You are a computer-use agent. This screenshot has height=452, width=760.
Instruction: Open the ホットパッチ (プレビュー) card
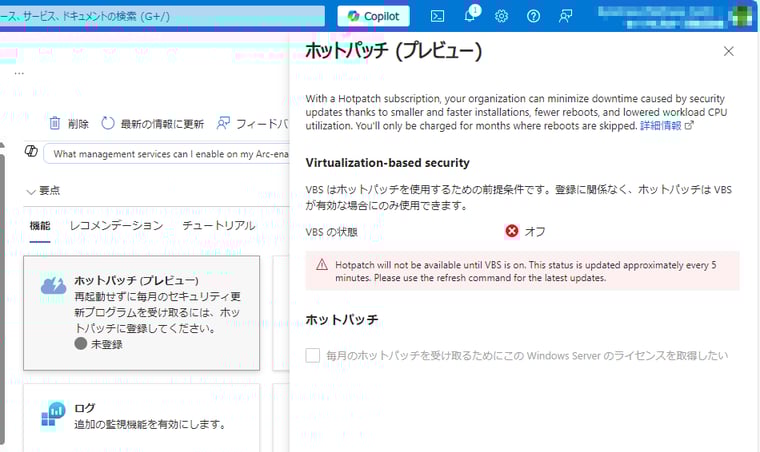point(142,313)
